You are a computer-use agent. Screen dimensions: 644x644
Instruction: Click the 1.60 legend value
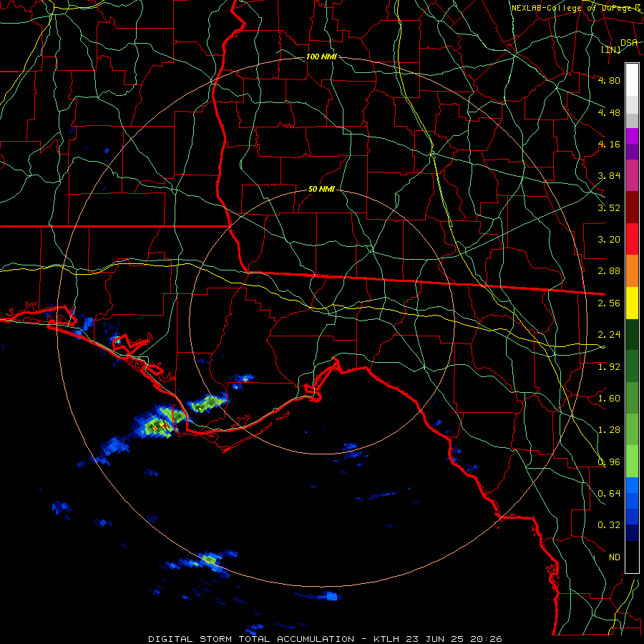(x=609, y=399)
